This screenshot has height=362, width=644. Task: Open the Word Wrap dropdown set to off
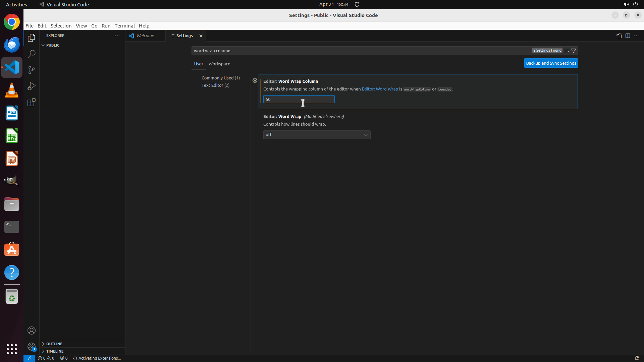coord(317,135)
